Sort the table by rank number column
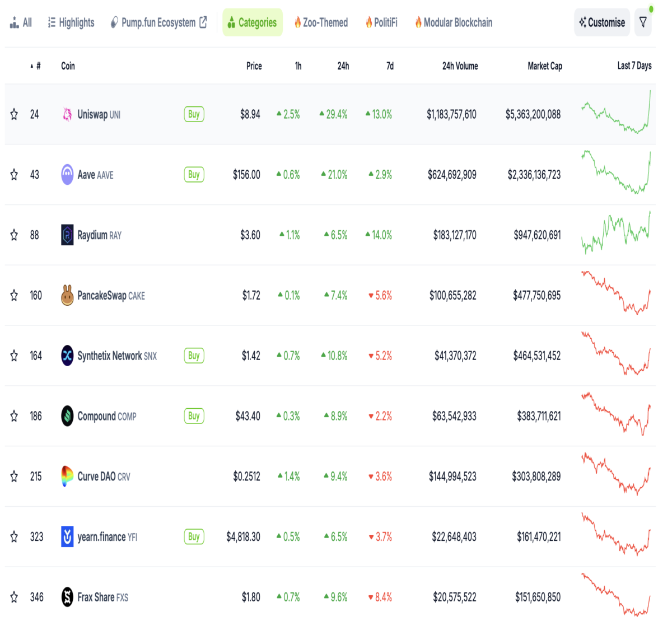672x621 pixels. pos(36,66)
